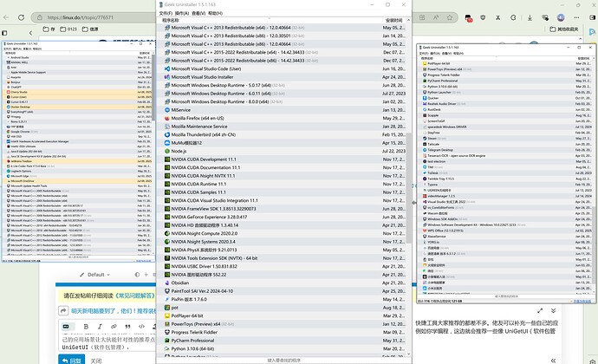This screenshot has width=598, height=364.
Task: Click the search box at front window bottom
Action: (283, 361)
